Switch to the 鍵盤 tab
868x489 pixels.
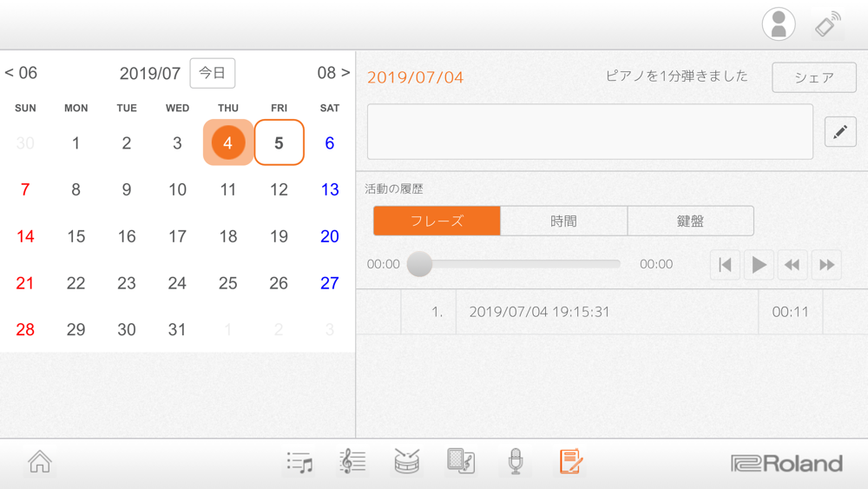690,221
